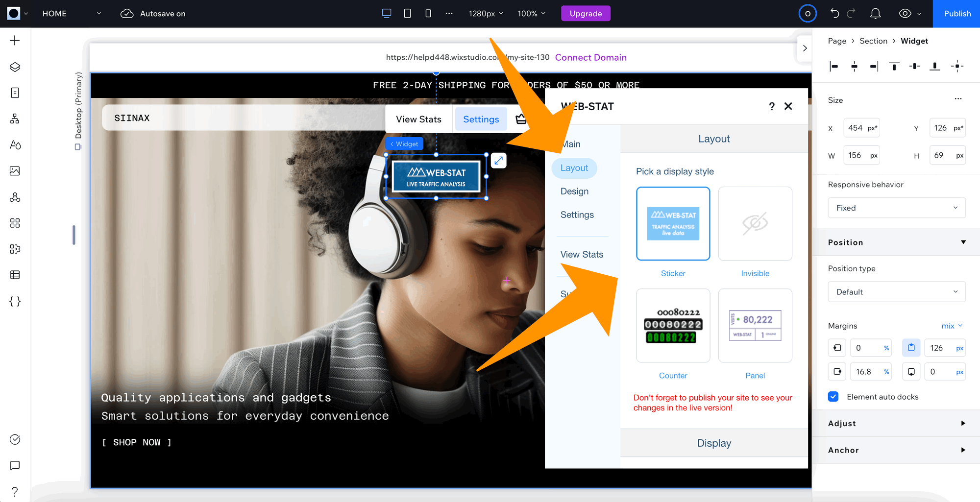Expand the Anchor section
980x502 pixels.
[963, 450]
